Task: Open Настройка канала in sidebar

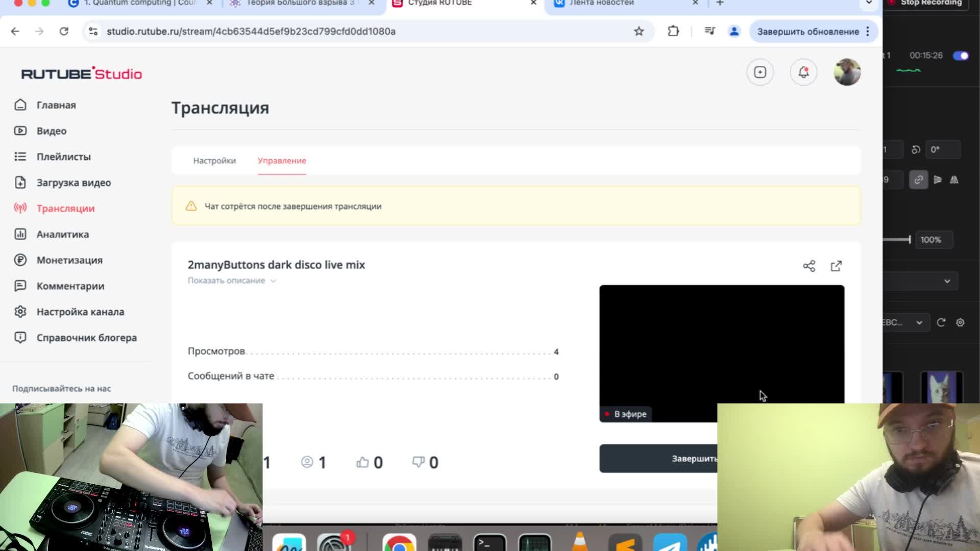Action: 80,312
